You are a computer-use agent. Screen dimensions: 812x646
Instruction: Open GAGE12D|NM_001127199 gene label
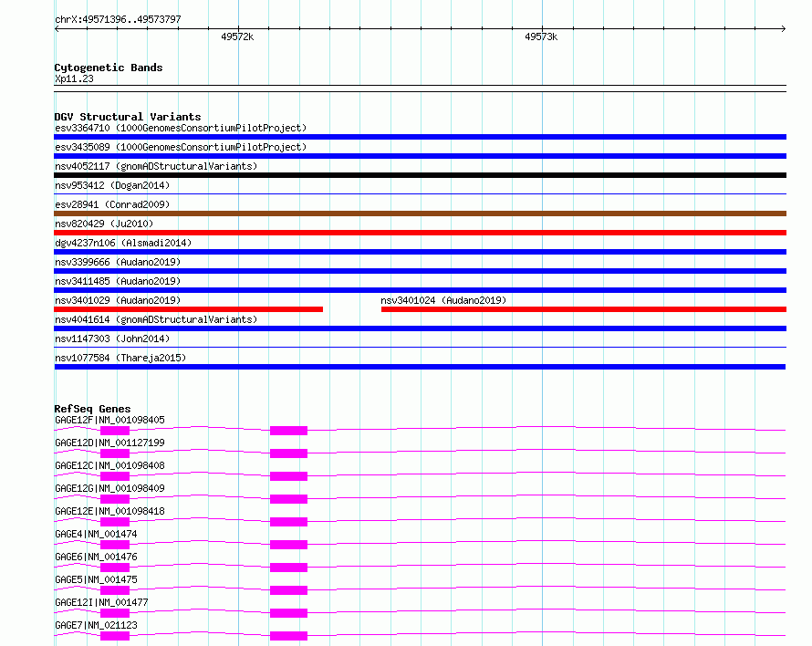[109, 443]
